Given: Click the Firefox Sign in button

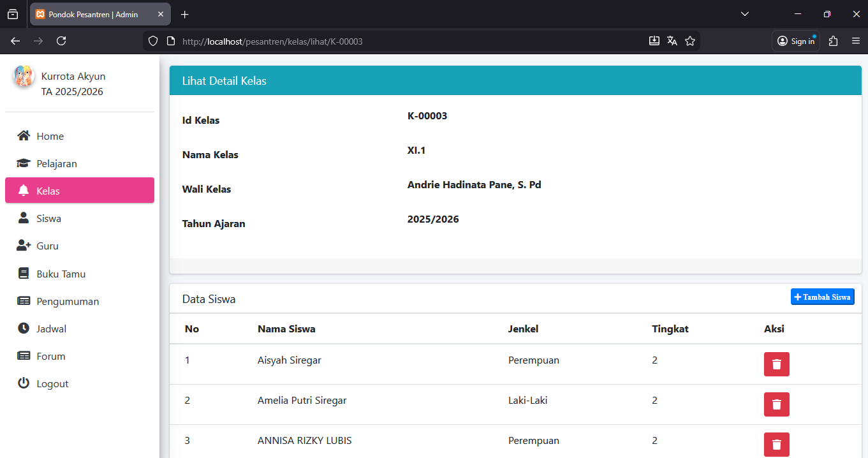Looking at the screenshot, I should (796, 41).
